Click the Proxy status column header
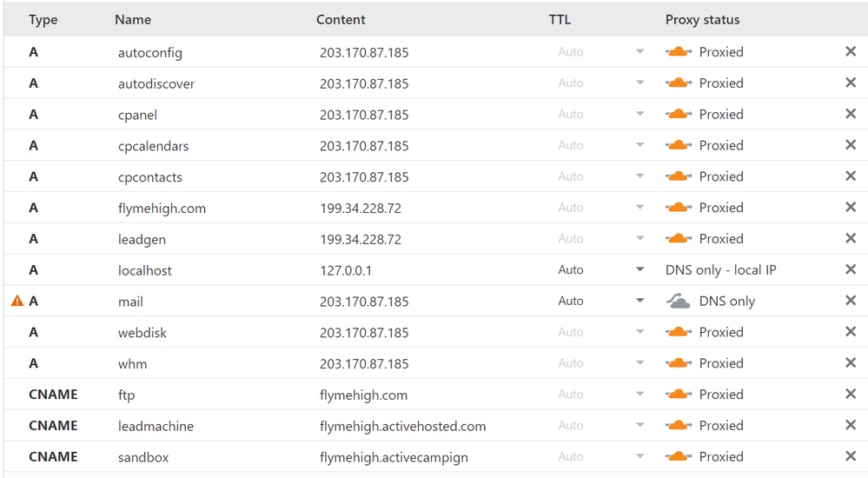This screenshot has height=478, width=868. [x=702, y=19]
